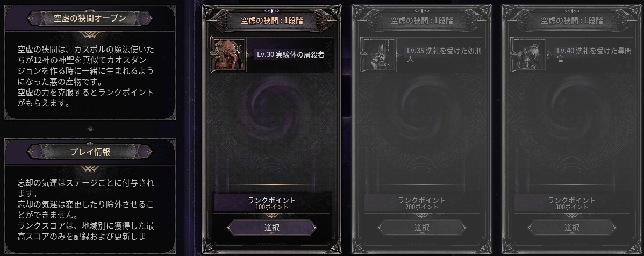The width and height of the screenshot is (644, 256).
Task: Click the greyed 選択 button under 200ポイント
Action: click(x=422, y=227)
